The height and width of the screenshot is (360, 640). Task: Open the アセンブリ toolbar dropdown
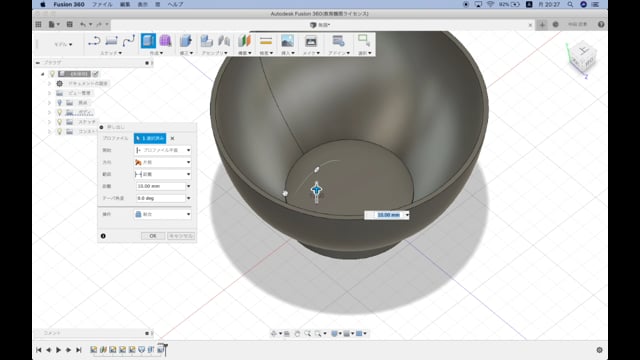point(214,53)
